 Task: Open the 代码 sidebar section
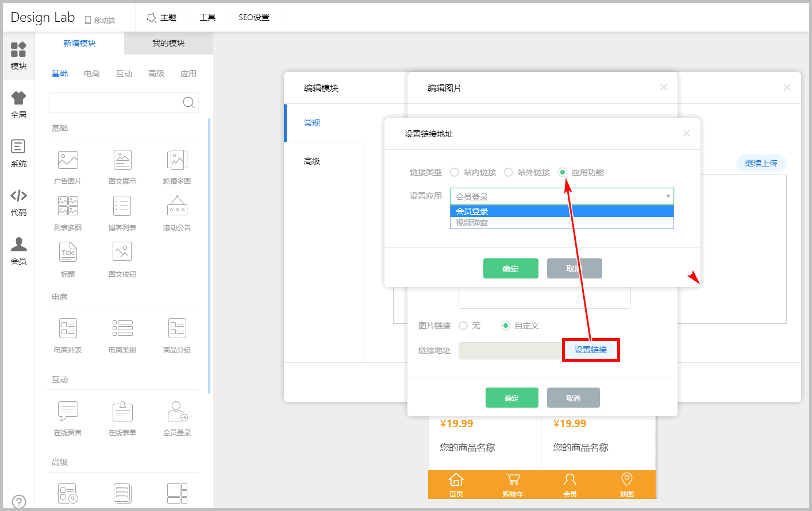(18, 203)
